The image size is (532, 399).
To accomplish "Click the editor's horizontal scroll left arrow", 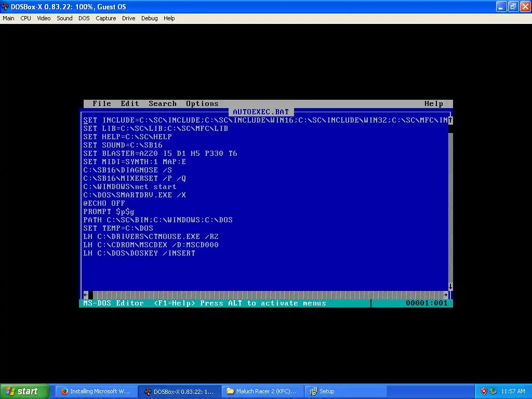I will coord(86,295).
